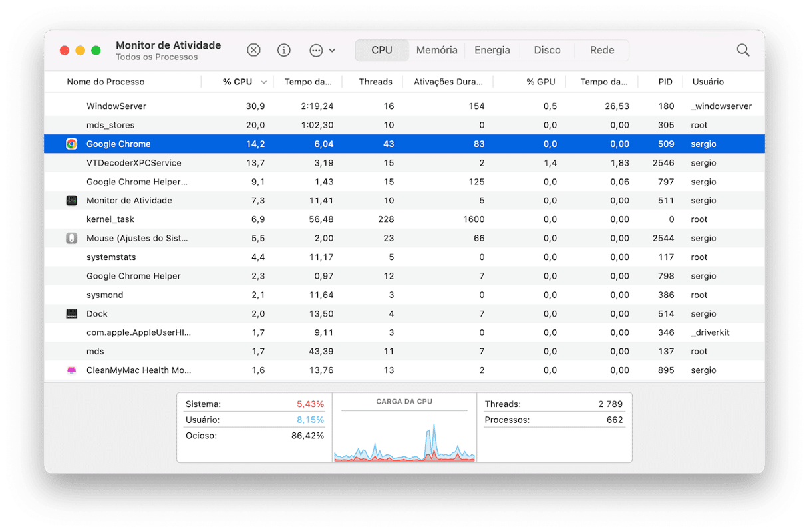Click the _driverkit user cell
Viewport: 809px width, 532px height.
click(x=710, y=332)
